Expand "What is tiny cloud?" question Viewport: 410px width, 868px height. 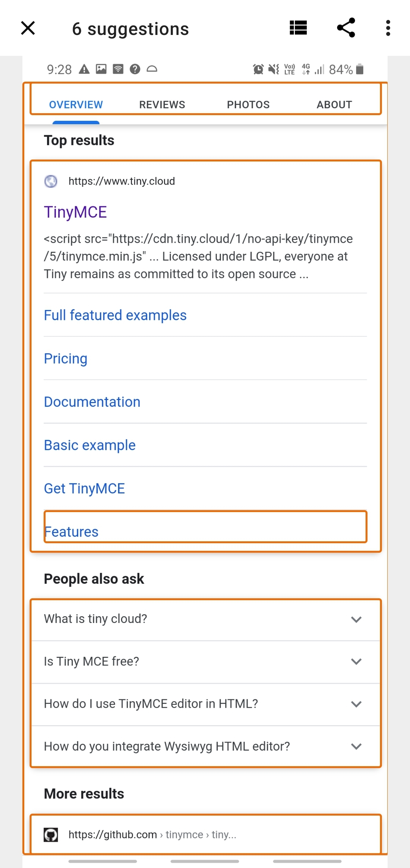coord(205,619)
